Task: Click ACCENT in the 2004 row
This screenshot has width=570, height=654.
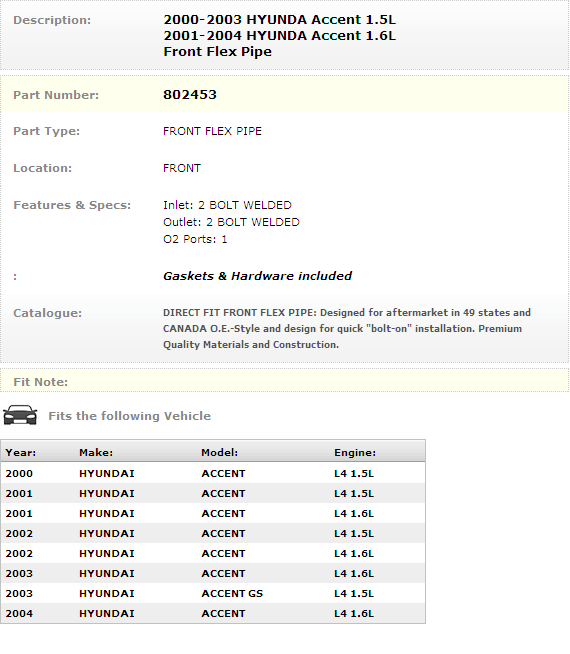Action: tap(223, 614)
